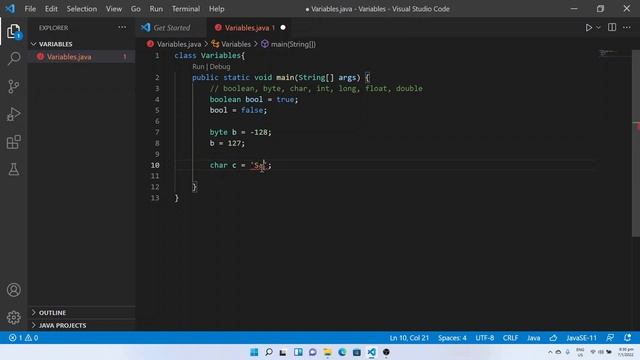Click the thumbs-up Java status icon

553,338
